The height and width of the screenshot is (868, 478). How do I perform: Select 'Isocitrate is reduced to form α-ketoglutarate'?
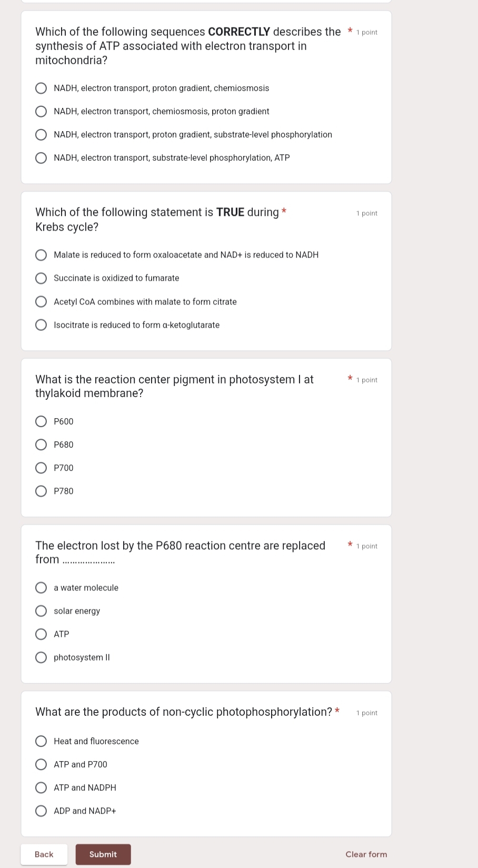pyautogui.click(x=41, y=325)
